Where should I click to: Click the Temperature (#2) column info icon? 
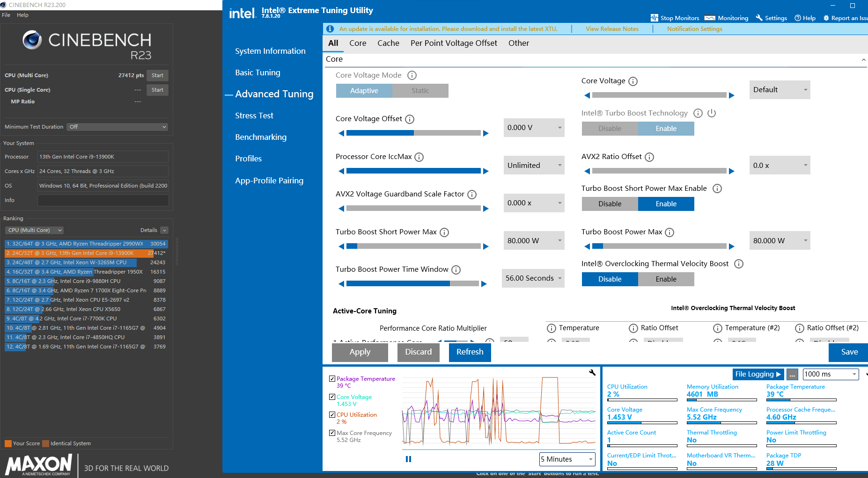pyautogui.click(x=718, y=328)
